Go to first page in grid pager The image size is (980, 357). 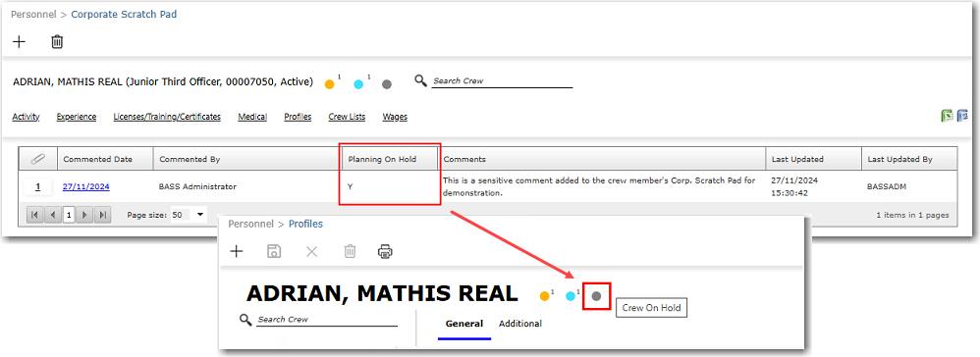(35, 215)
